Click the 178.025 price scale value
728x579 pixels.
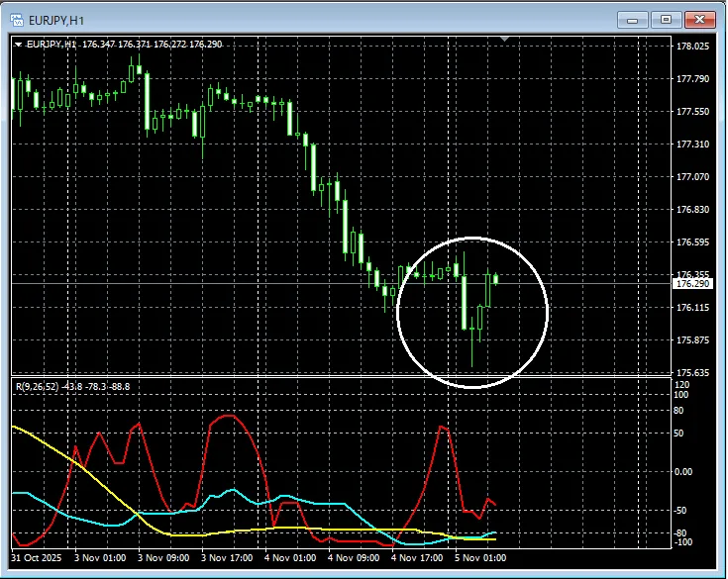coord(692,46)
